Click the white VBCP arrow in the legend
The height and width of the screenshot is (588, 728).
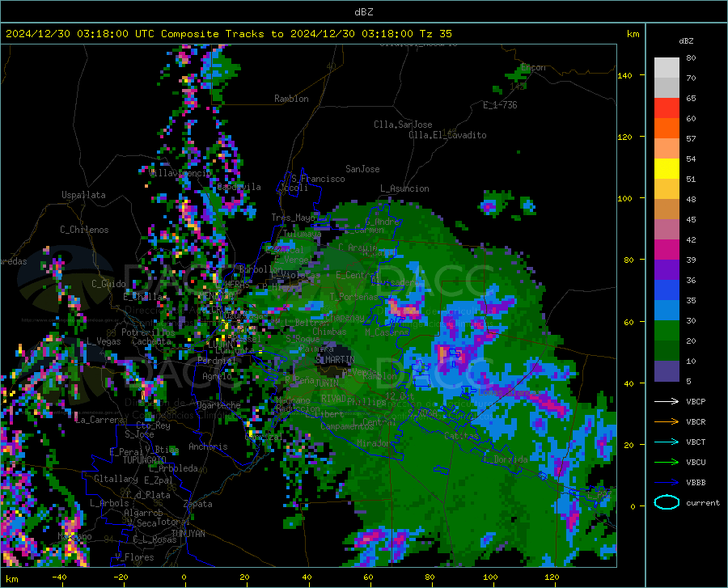(667, 401)
